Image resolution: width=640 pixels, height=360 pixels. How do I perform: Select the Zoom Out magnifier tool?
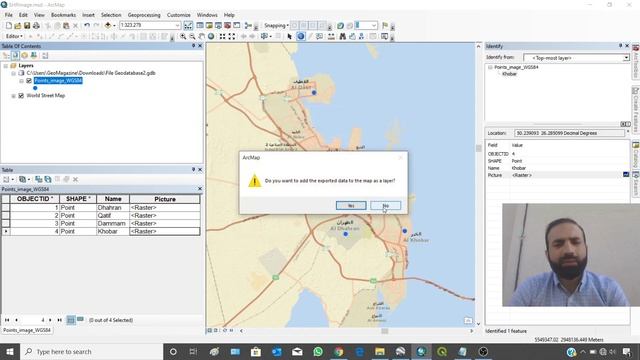pyautogui.click(x=192, y=36)
